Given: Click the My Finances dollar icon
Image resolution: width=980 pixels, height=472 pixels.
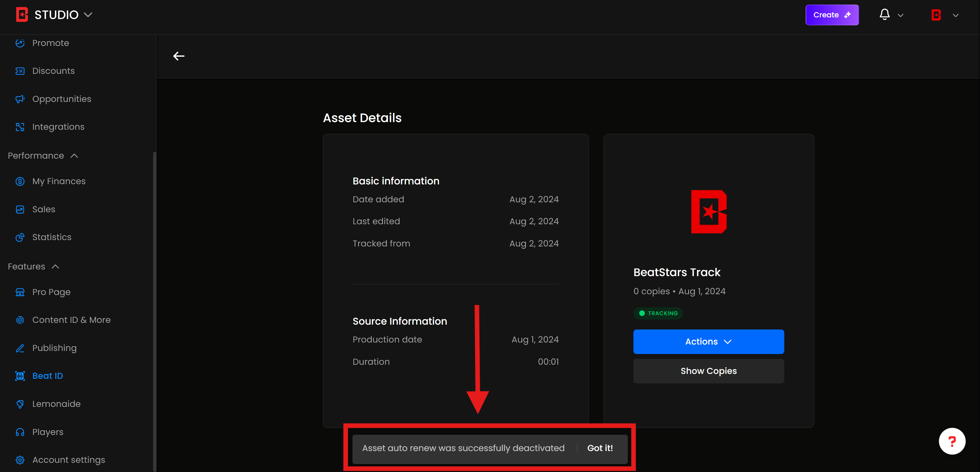Looking at the screenshot, I should point(20,181).
